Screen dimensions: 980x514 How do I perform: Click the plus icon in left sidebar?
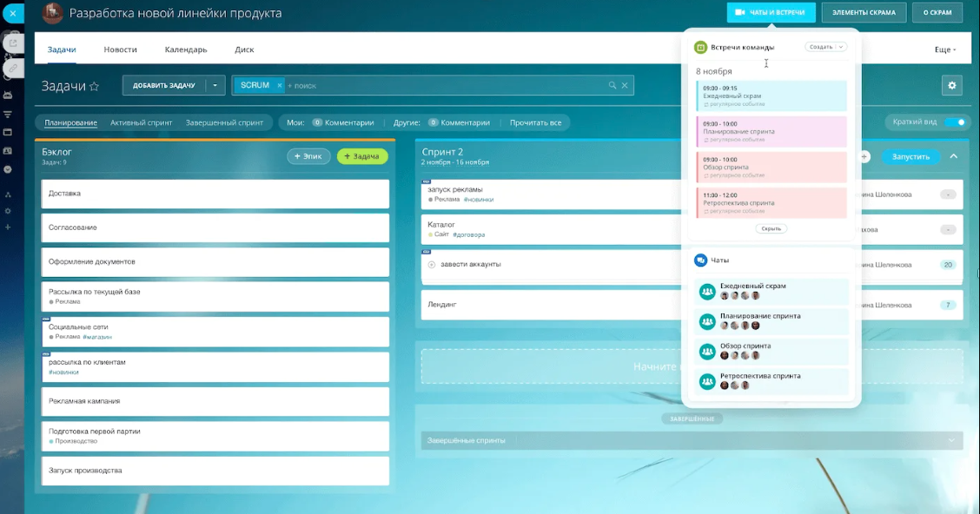click(8, 227)
